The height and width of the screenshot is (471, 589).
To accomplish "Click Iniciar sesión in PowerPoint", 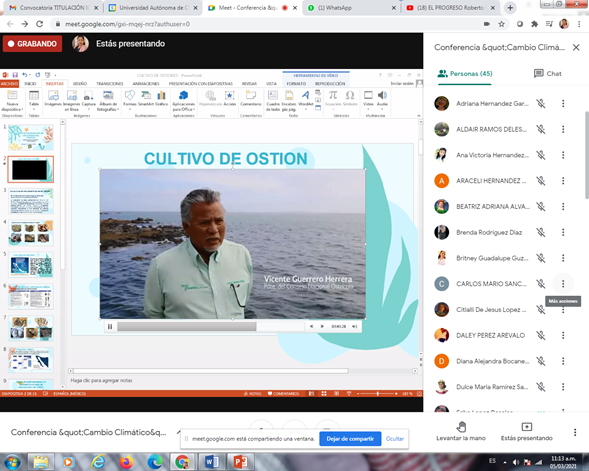I will (x=402, y=83).
